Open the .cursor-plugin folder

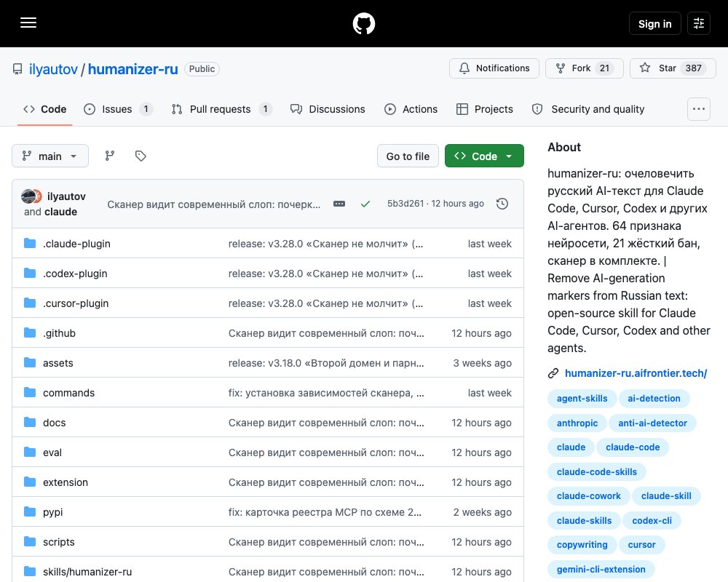pyautogui.click(x=76, y=303)
